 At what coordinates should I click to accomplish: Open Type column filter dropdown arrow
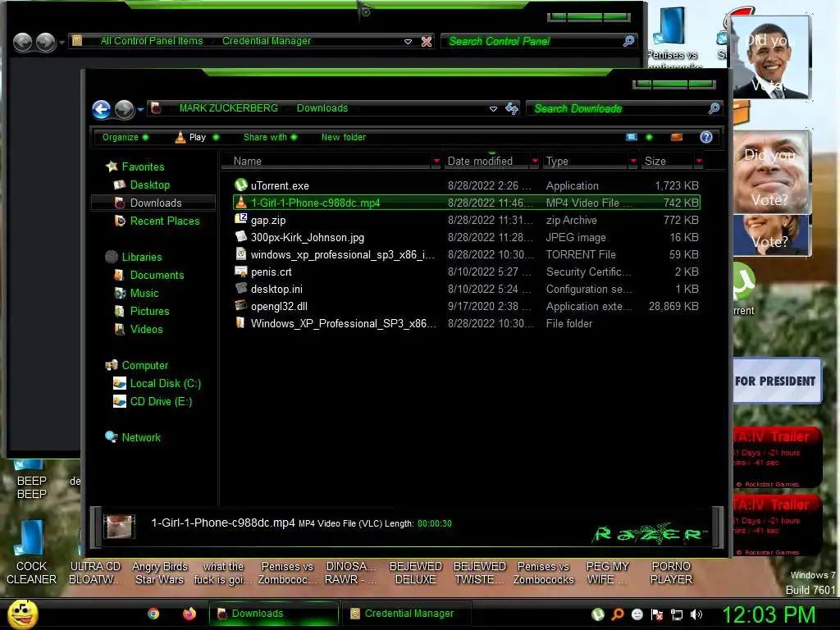(633, 162)
